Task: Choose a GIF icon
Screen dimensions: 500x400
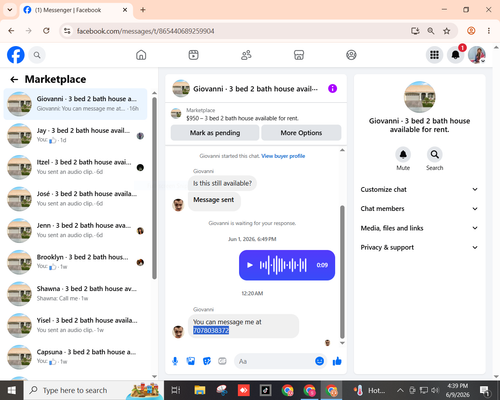Action: pyautogui.click(x=222, y=361)
